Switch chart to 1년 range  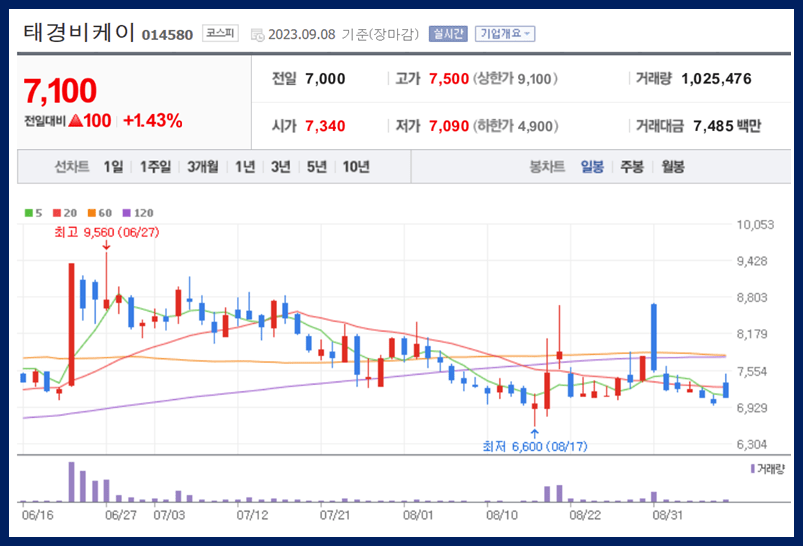pos(245,166)
